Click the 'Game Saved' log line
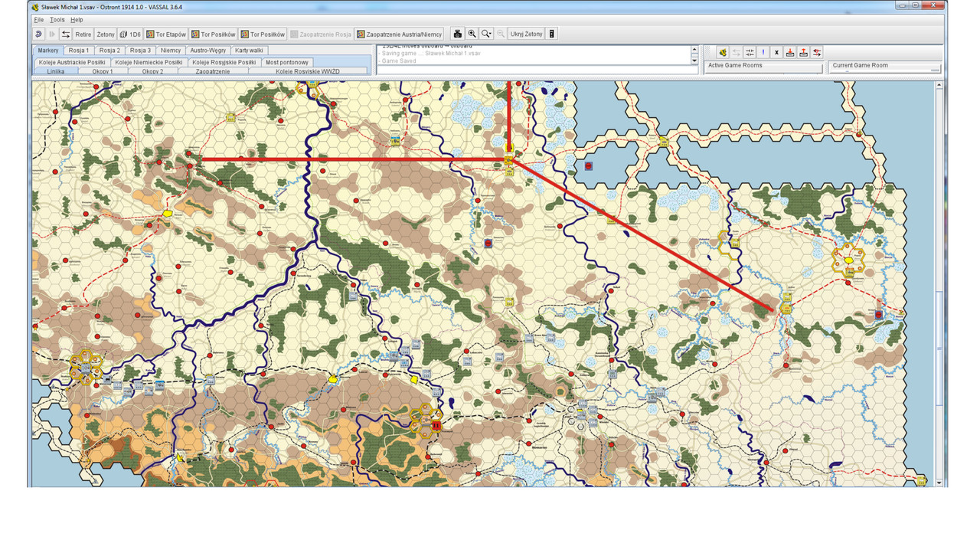Screen dimensions: 980x540 (x=399, y=61)
